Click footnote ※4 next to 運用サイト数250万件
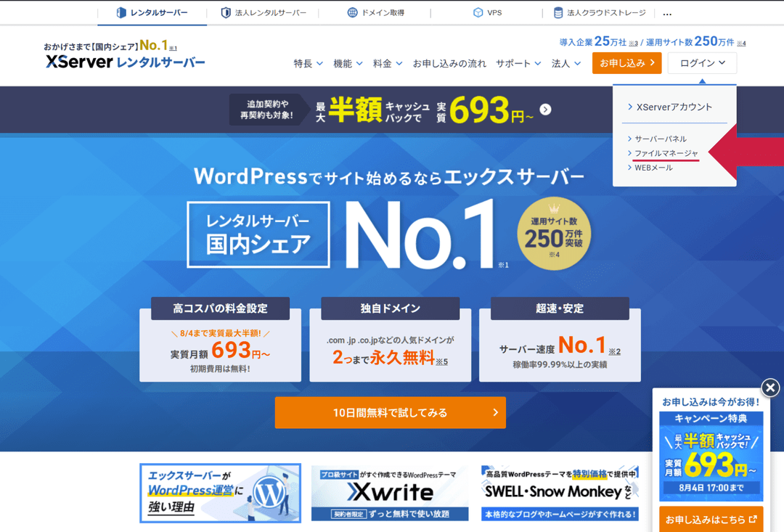 point(741,44)
